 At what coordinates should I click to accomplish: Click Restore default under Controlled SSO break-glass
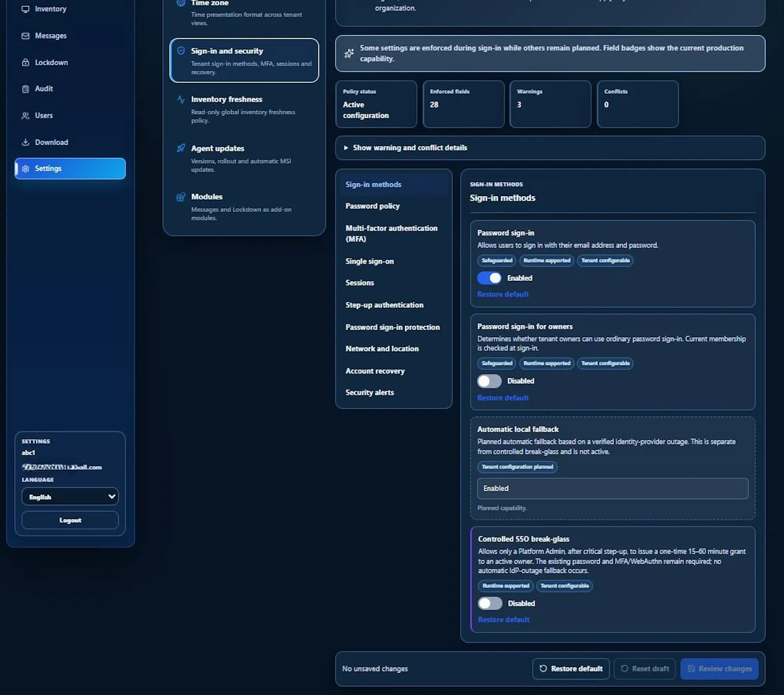(504, 620)
